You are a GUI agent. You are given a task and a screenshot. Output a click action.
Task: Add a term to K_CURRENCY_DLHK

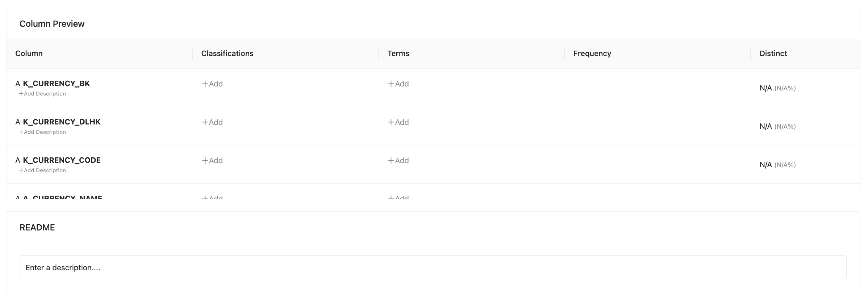pyautogui.click(x=398, y=122)
